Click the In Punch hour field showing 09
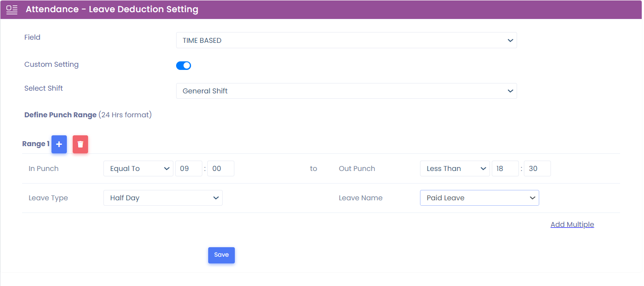644x286 pixels. (188, 169)
